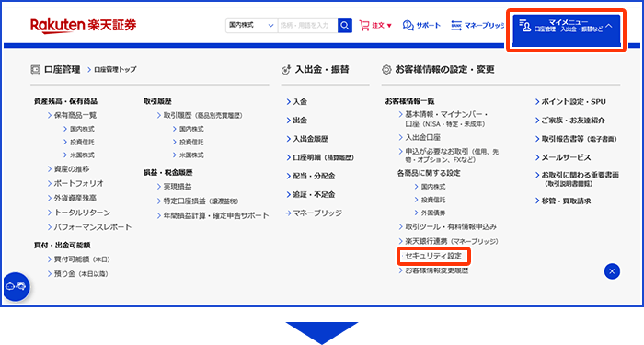Open 移管・買取請求
Screen dimensions: 644x345
(563, 201)
